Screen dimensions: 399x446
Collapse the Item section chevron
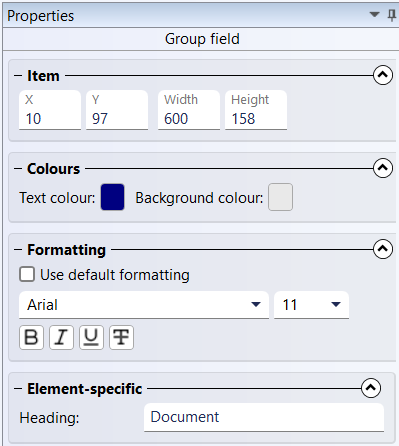[383, 75]
